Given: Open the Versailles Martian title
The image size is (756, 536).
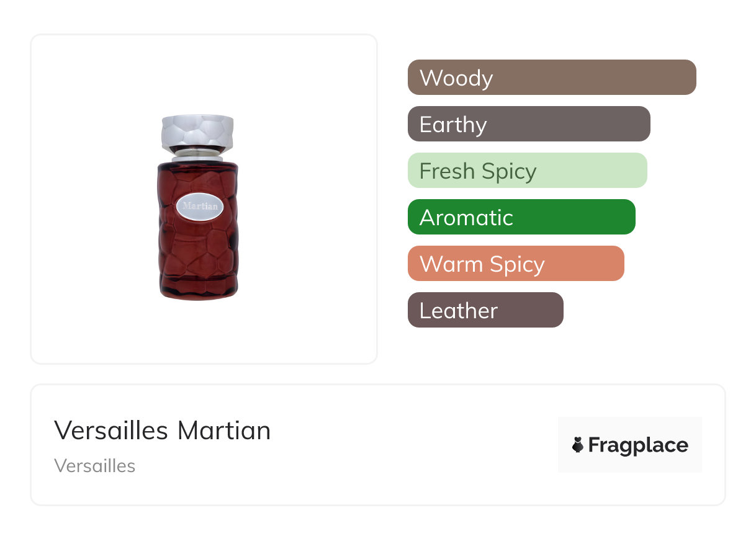Looking at the screenshot, I should coord(163,431).
